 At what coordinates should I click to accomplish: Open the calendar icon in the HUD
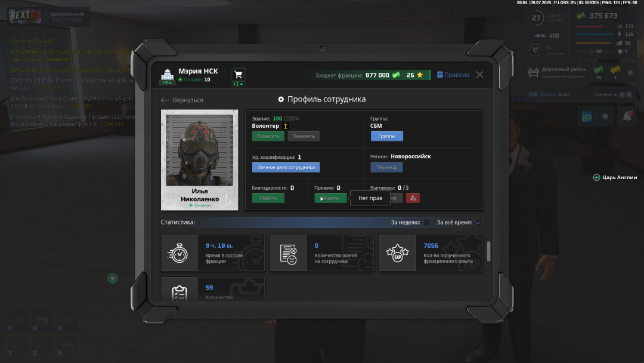[587, 116]
